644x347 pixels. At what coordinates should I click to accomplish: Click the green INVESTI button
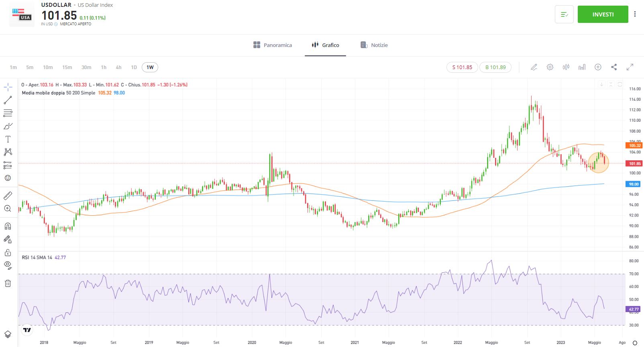coord(603,14)
